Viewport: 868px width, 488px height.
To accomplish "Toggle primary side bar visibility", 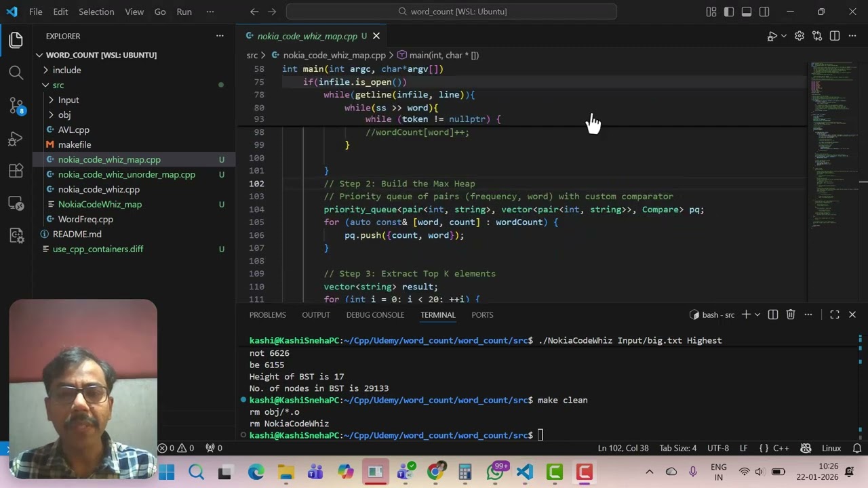I will pyautogui.click(x=729, y=12).
